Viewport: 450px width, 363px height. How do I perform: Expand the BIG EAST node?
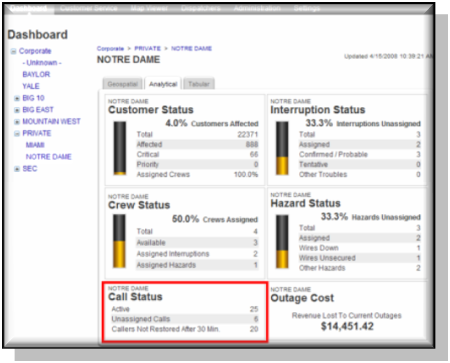17,110
